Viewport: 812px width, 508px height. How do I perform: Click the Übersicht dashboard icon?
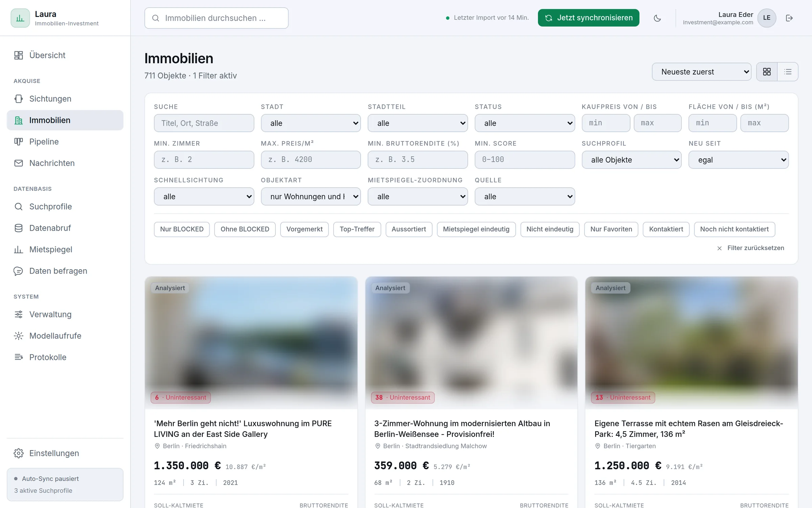19,55
